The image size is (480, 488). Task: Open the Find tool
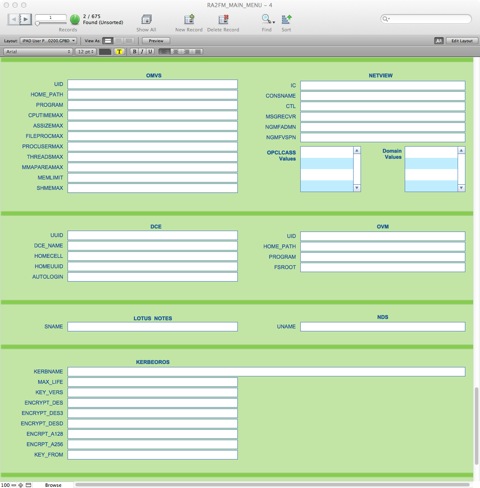coord(267,19)
